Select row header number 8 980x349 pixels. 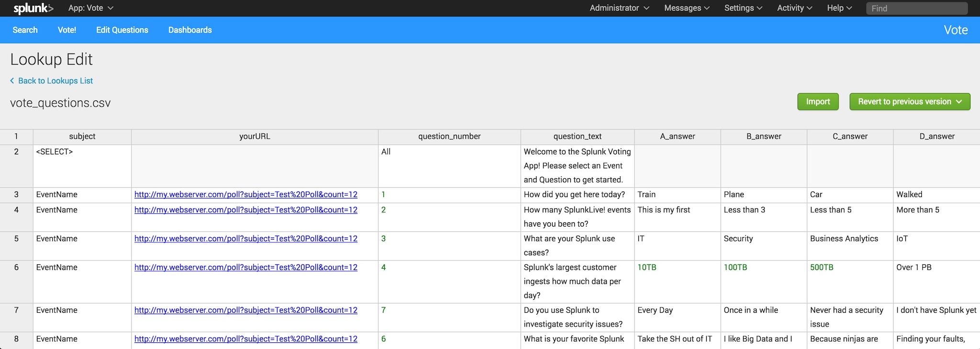coord(16,340)
